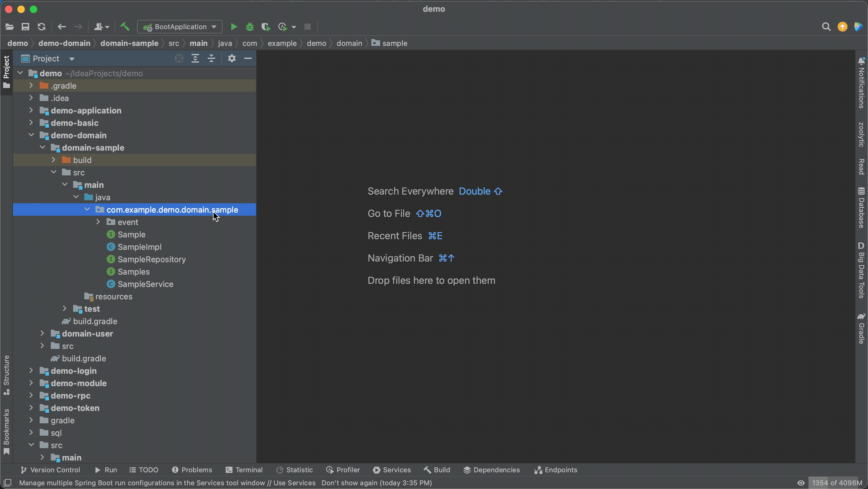Hide the Project panel with minus icon
Screen dimensions: 868x489
248,58
